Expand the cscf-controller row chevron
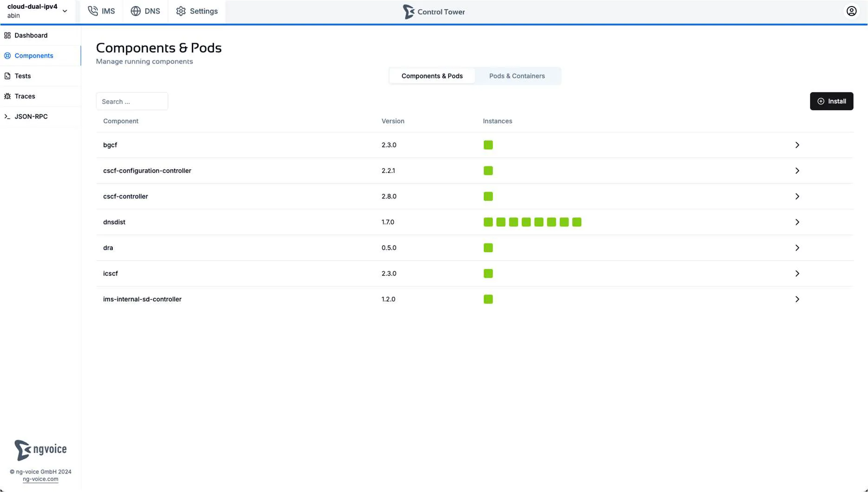This screenshot has width=868, height=492. click(797, 197)
